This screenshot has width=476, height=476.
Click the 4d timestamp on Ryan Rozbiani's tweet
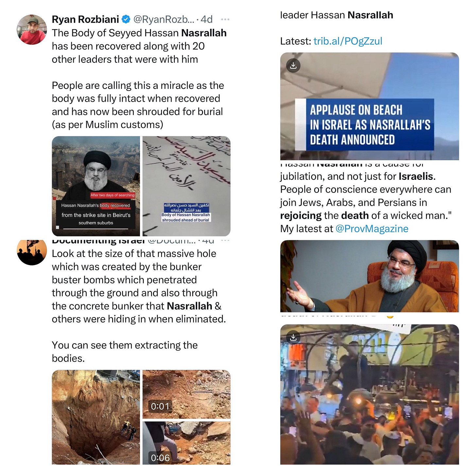click(x=207, y=20)
